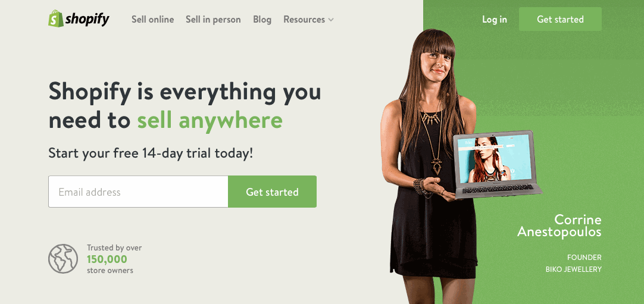This screenshot has width=644, height=304.
Task: Click Get started next to email field
Action: [273, 192]
